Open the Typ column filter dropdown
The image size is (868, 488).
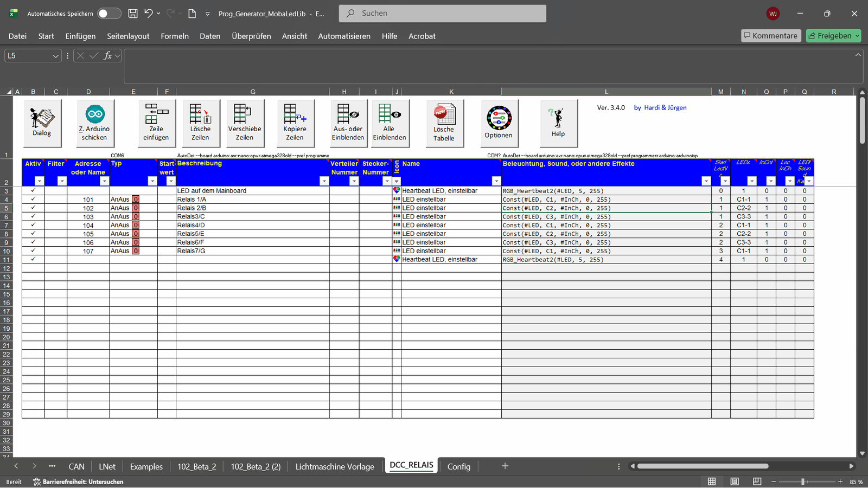click(x=152, y=181)
